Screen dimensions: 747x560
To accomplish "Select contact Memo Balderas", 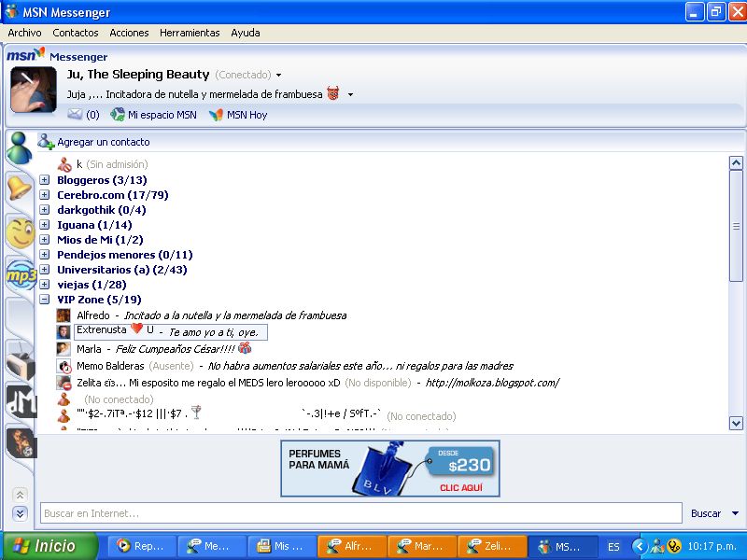I will [285, 366].
